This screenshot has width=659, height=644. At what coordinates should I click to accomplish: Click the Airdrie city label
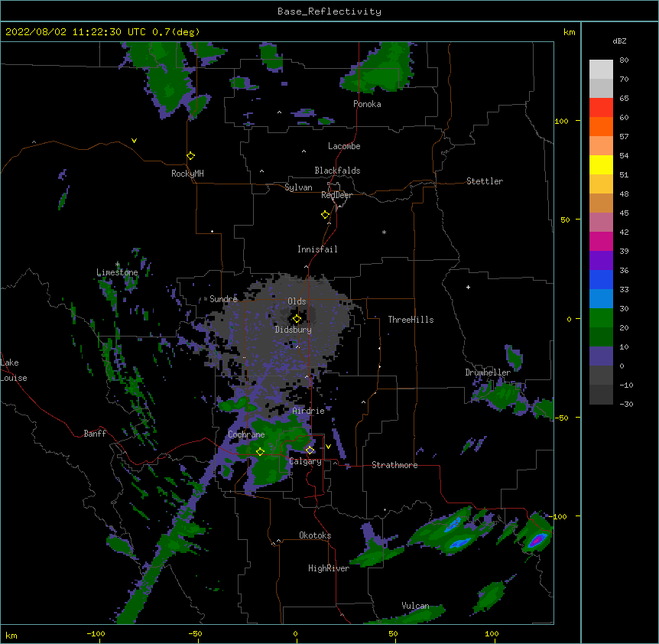309,411
